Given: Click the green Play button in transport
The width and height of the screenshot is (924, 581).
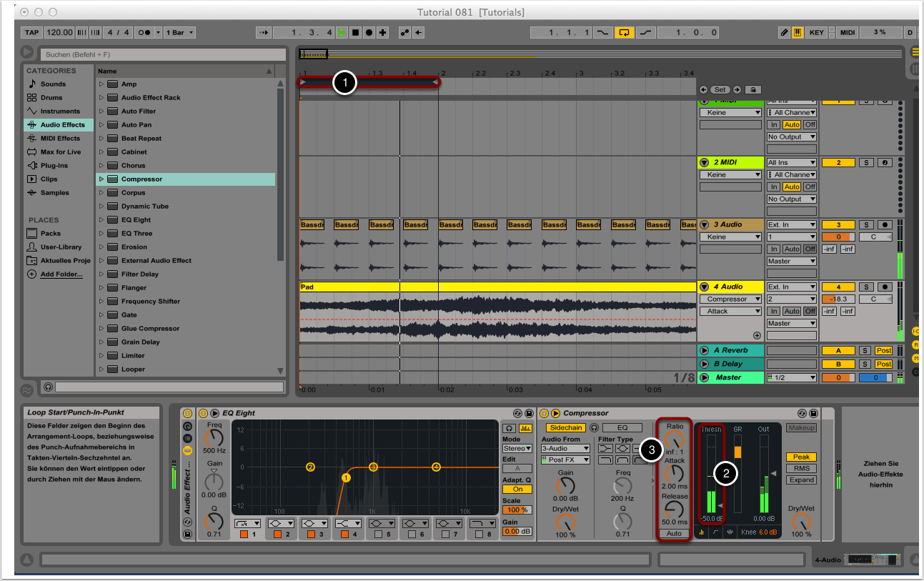Looking at the screenshot, I should coord(342,33).
